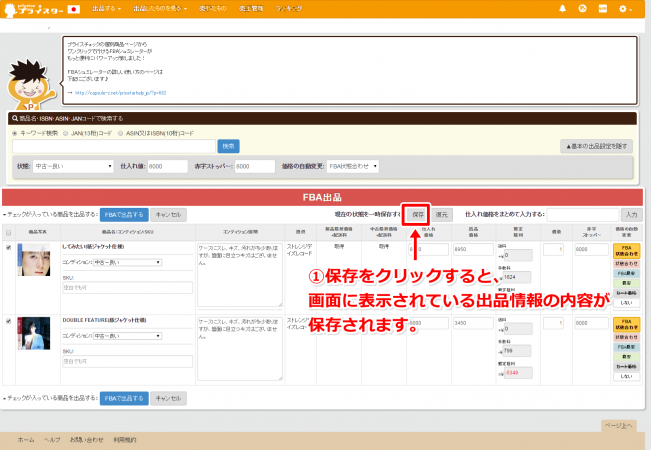The image size is (651, 450).
Task: Open the notification bell icon
Action: click(563, 9)
